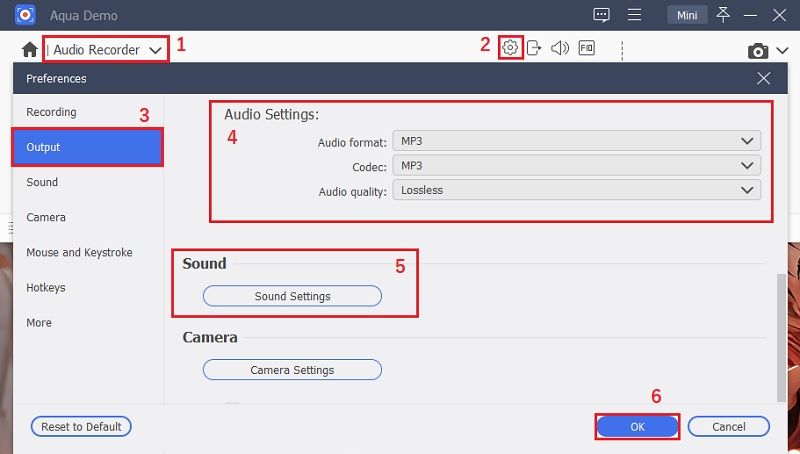Screen dimensions: 800x454
Task: Open the settings gear icon
Action: [510, 47]
